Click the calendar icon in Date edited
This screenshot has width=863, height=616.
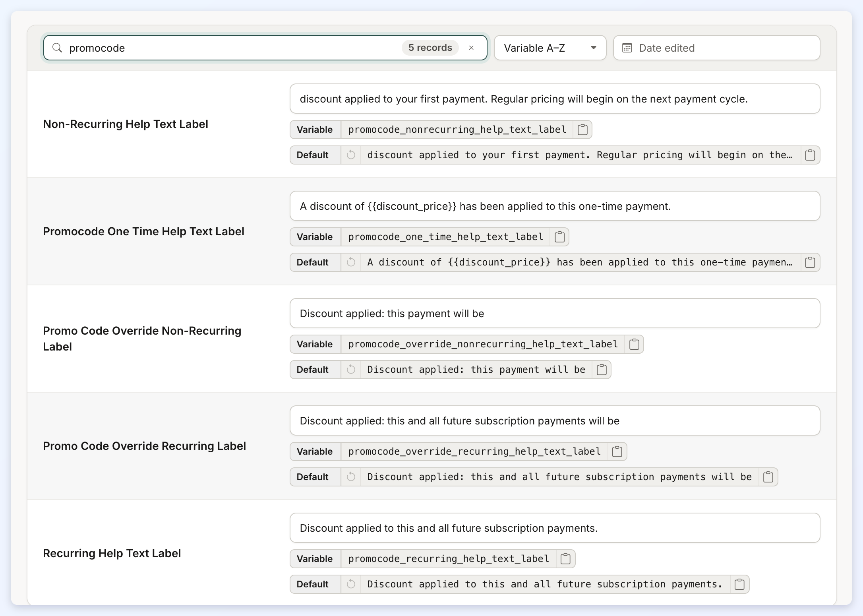tap(627, 48)
